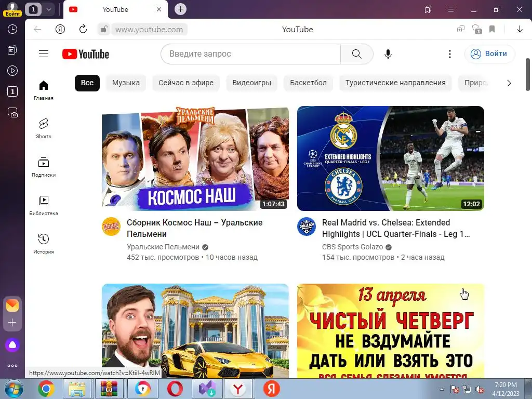Open the Чистый Четверг video thumbnail
The width and height of the screenshot is (532, 399).
tap(391, 331)
